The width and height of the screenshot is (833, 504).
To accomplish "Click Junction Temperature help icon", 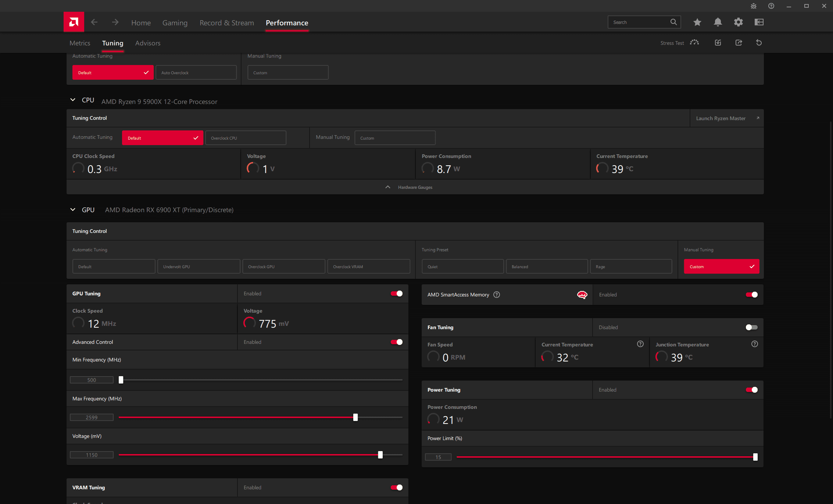I will (754, 344).
